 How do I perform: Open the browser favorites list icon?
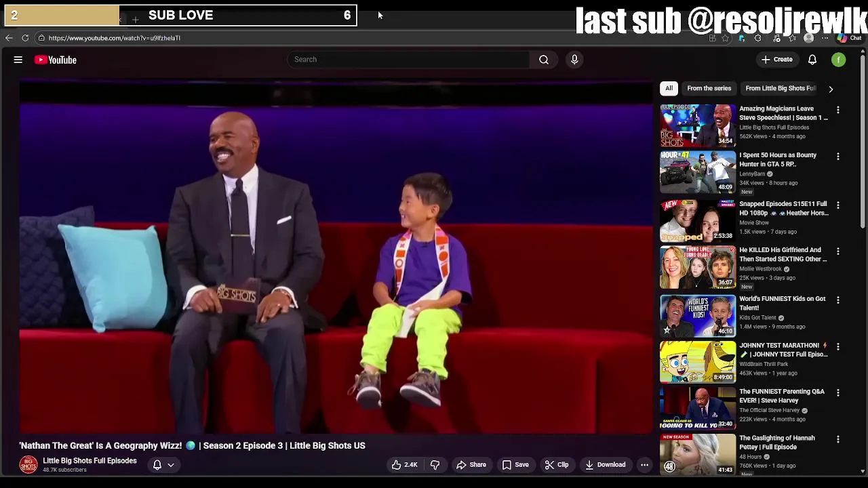coord(793,38)
